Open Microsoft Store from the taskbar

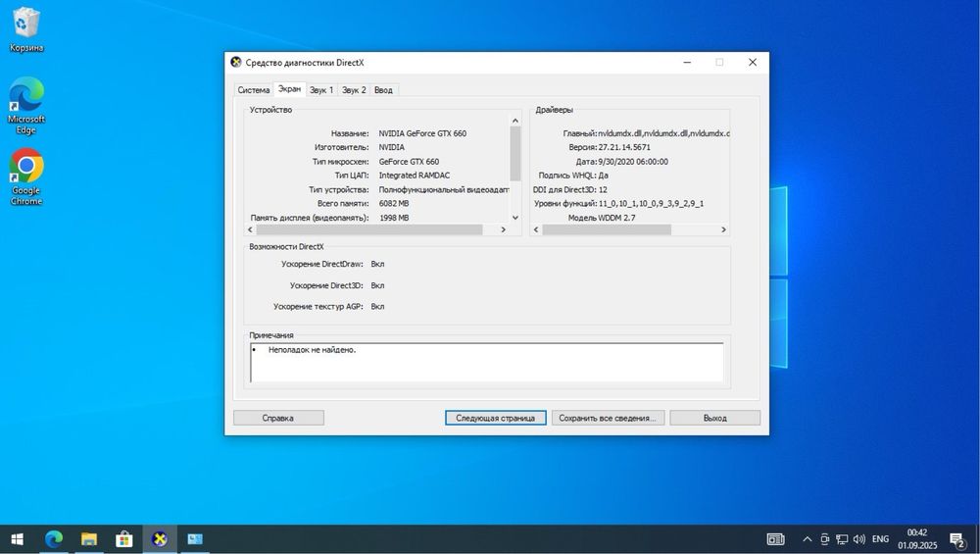click(123, 539)
